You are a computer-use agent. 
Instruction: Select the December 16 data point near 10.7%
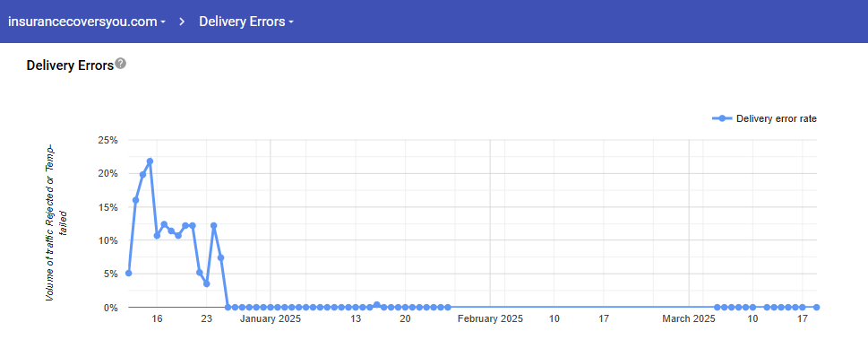pyautogui.click(x=157, y=235)
